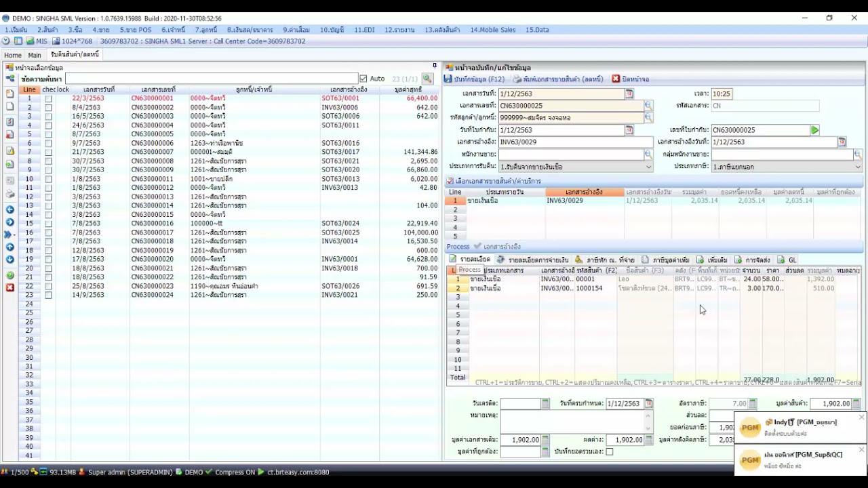Click the search magnifier beside พนักงานขาย field
868x488 pixels.
(x=648, y=155)
